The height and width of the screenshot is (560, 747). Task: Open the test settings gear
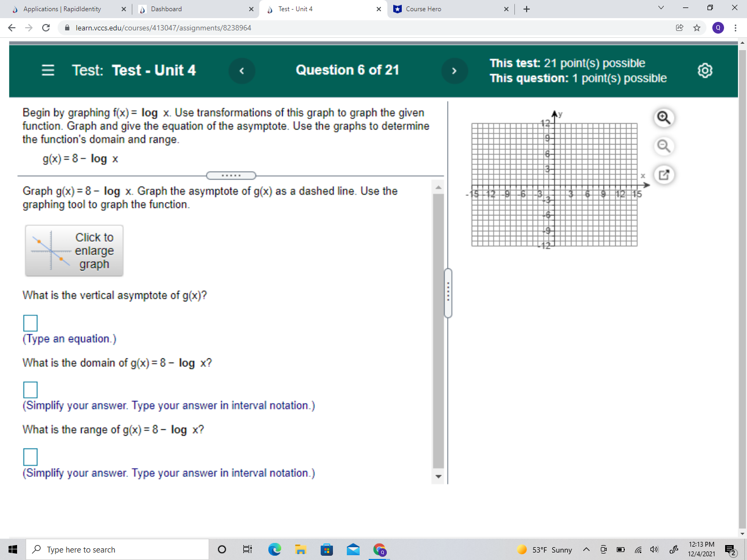tap(704, 70)
